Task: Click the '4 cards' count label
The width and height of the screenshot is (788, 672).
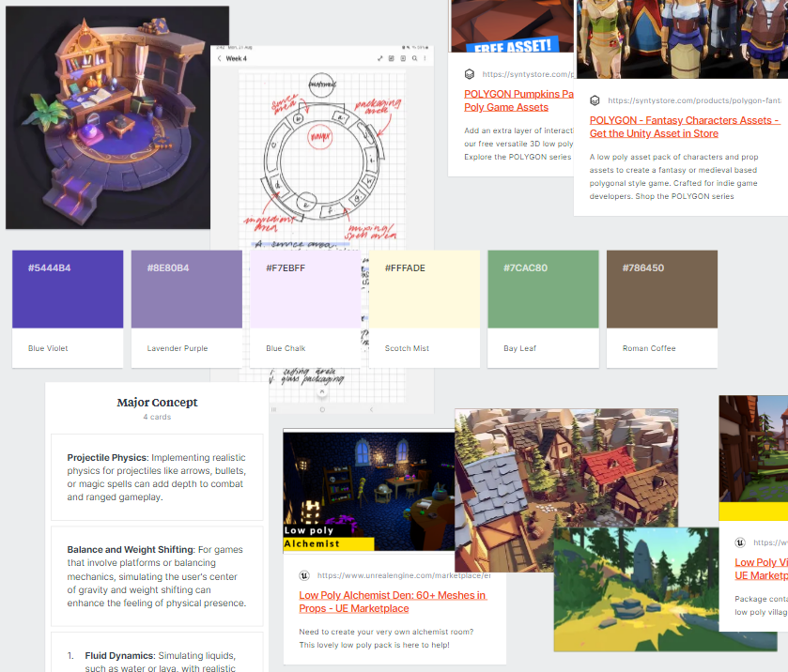Action: [x=157, y=417]
